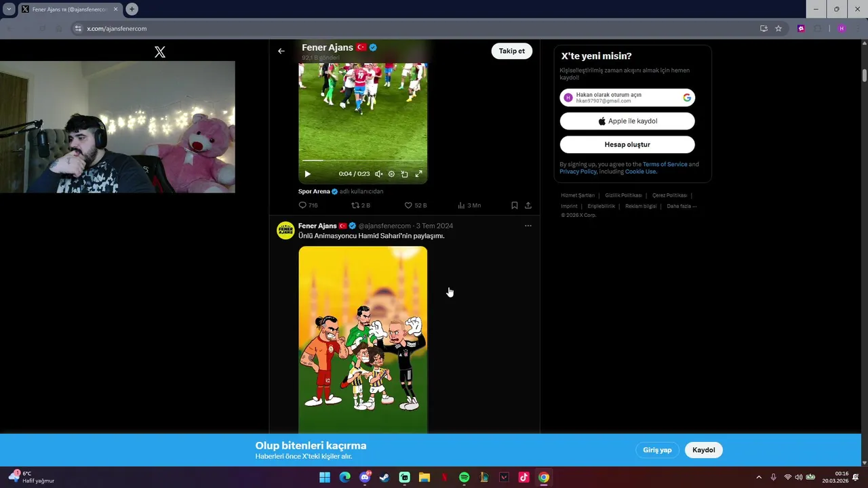Open Cookie Use link
This screenshot has width=868, height=488.
point(640,171)
